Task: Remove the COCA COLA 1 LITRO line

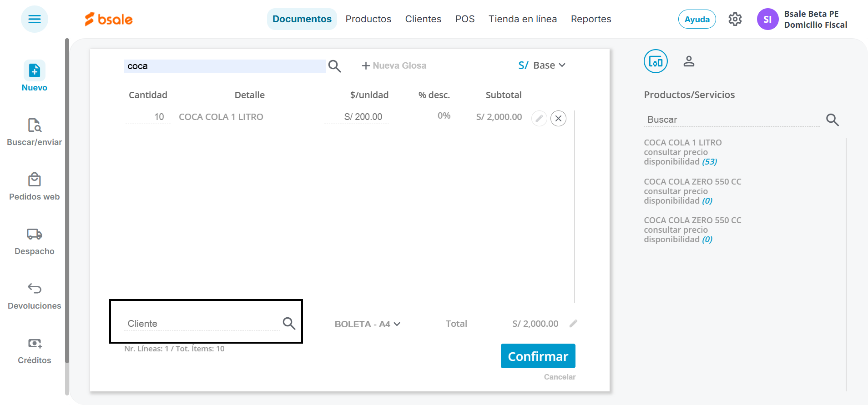Action: pyautogui.click(x=558, y=119)
